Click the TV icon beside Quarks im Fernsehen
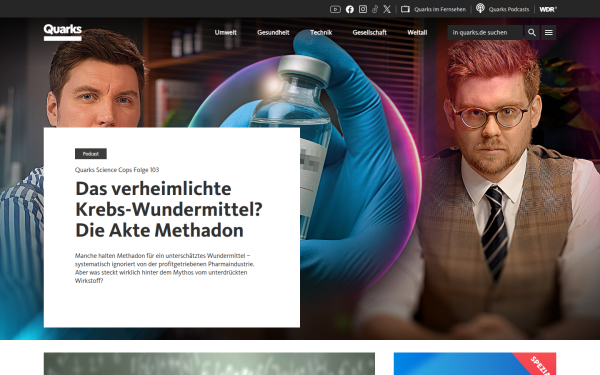The image size is (600, 375). click(x=405, y=9)
